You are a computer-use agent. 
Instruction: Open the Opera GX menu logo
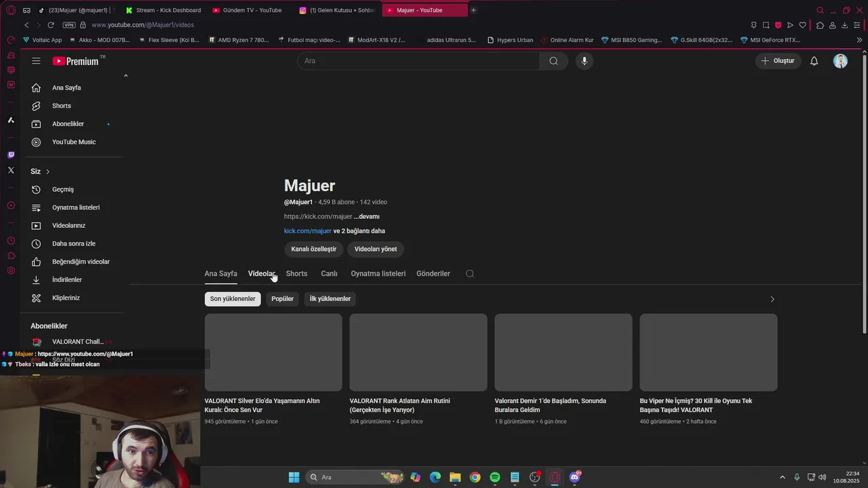[11, 10]
